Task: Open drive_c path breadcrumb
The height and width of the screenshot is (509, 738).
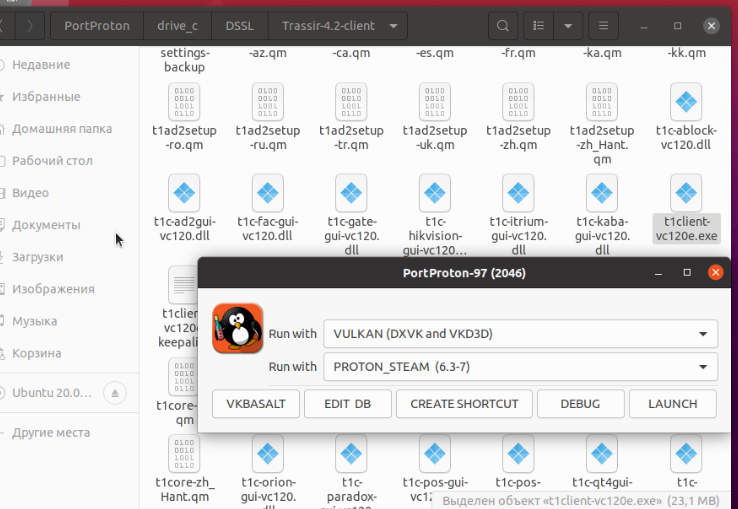Action: [177, 25]
